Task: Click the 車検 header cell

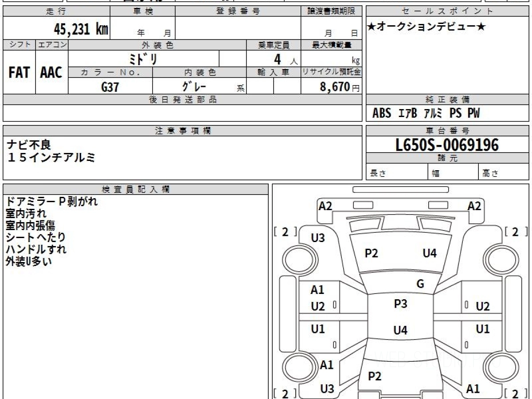Action: tap(143, 12)
